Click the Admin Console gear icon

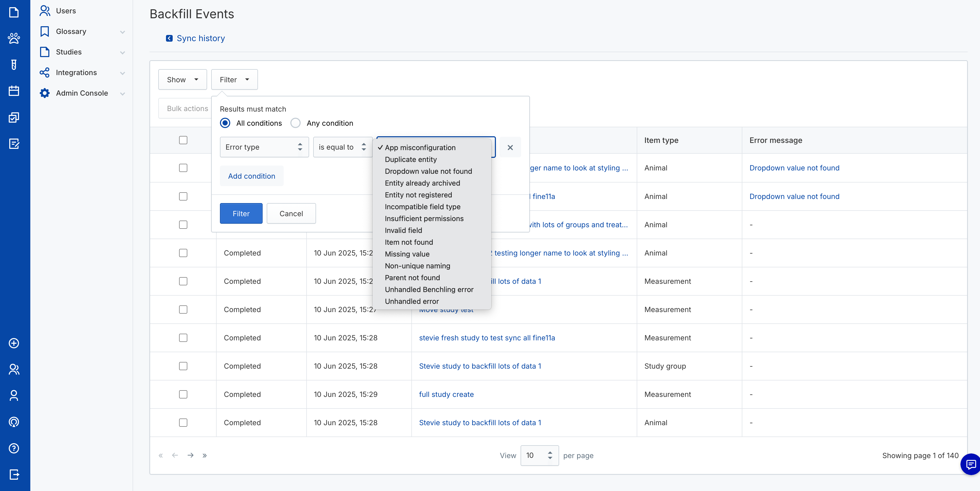pos(44,93)
